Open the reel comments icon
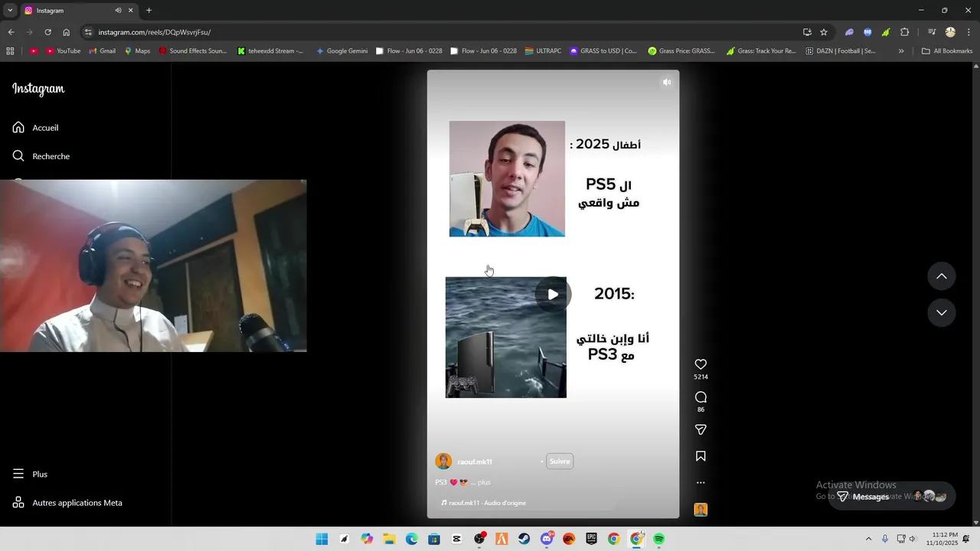This screenshot has height=551, width=980. (x=701, y=397)
